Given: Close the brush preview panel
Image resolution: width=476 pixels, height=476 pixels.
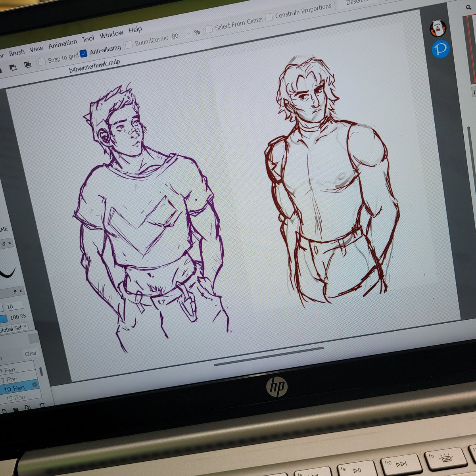Looking at the screenshot, I should tap(10, 243).
